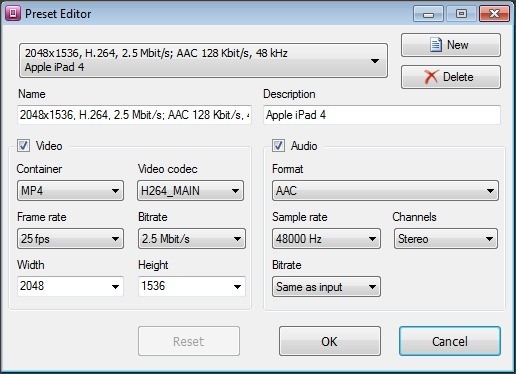Open the audio Bitrate dropdown showing Same as input

point(326,287)
